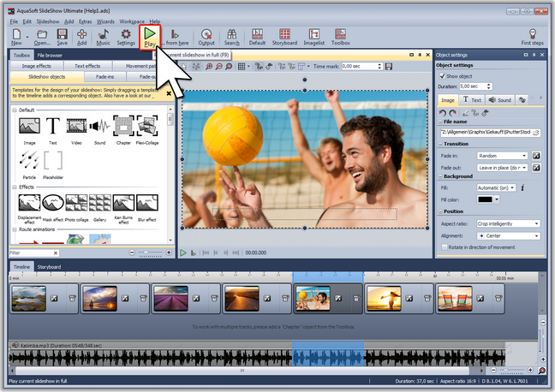Choose the Ken Burns effect icon

pos(125,204)
